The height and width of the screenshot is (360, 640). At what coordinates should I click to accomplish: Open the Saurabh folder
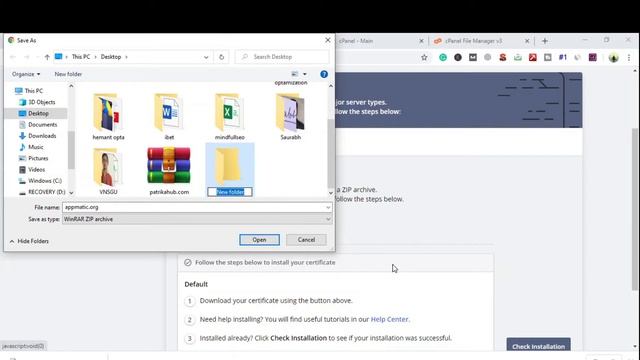[290, 117]
